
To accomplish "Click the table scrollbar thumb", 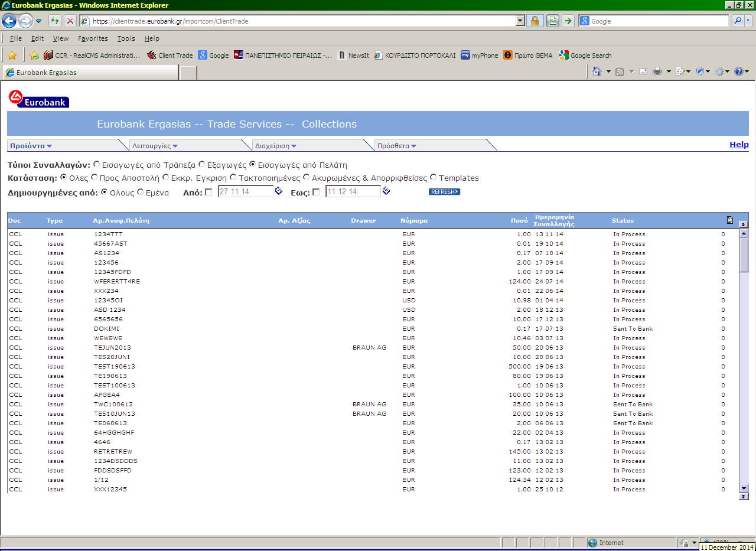I will click(744, 255).
